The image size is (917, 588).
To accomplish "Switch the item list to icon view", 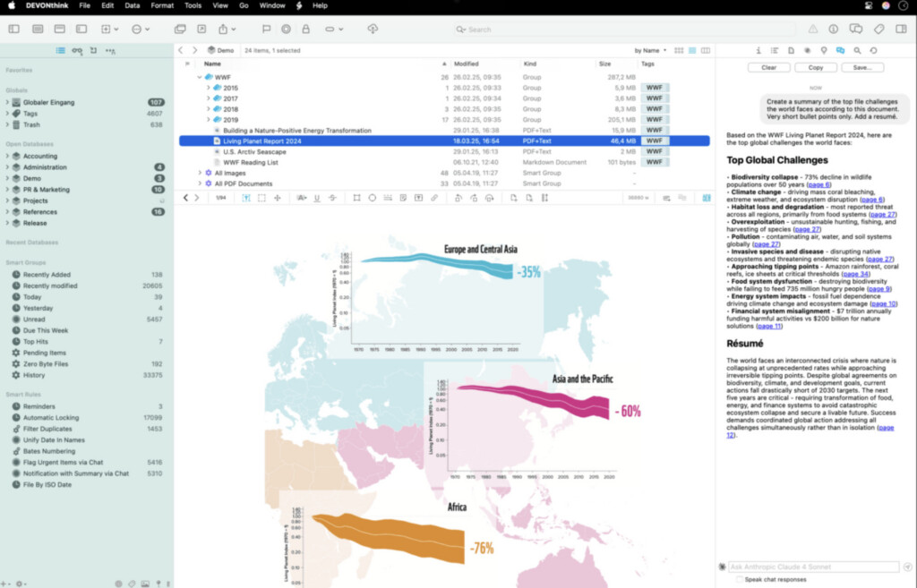I will coord(679,51).
